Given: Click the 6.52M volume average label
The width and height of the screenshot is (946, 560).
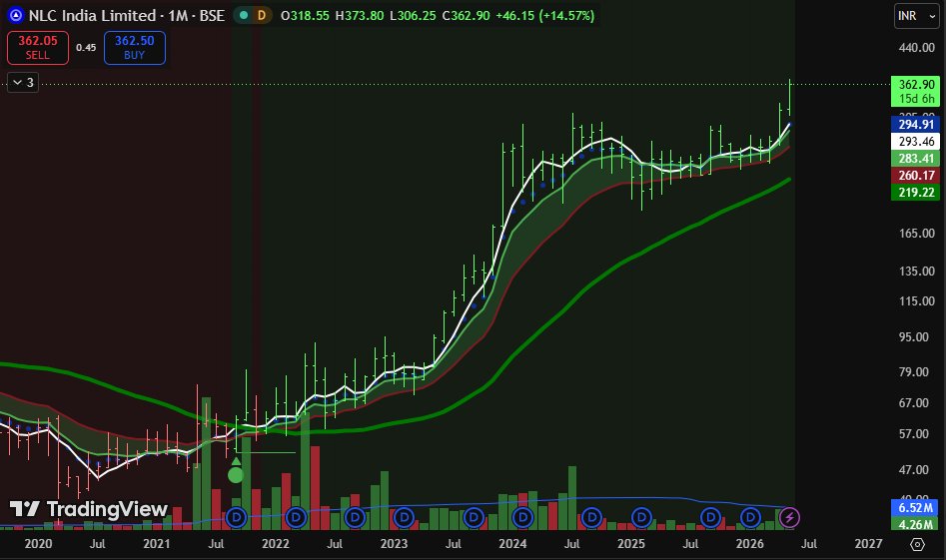Looking at the screenshot, I should coord(915,507).
